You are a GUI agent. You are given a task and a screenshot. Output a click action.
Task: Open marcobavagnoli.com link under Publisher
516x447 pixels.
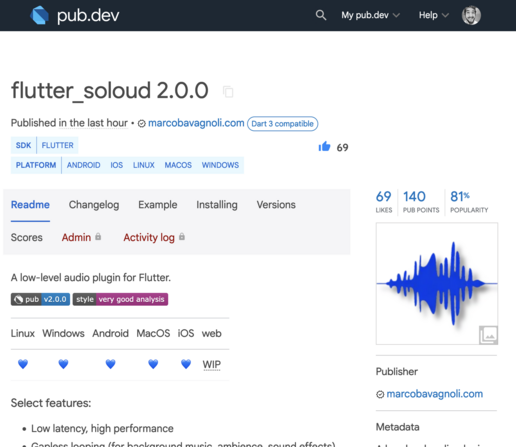(434, 394)
